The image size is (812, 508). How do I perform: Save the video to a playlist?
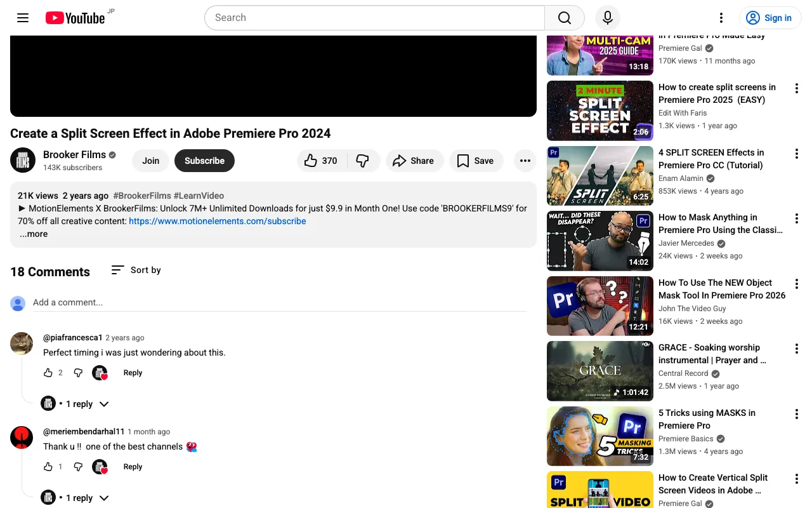click(x=476, y=161)
